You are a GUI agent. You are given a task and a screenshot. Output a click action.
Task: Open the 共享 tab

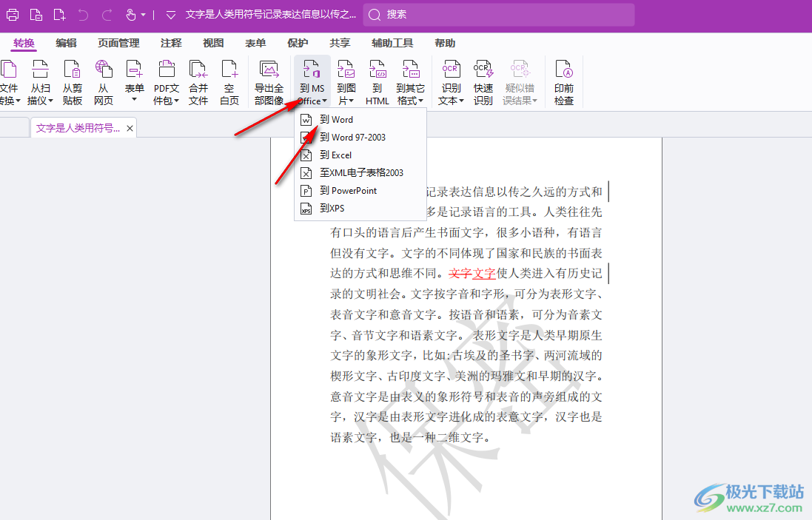340,43
